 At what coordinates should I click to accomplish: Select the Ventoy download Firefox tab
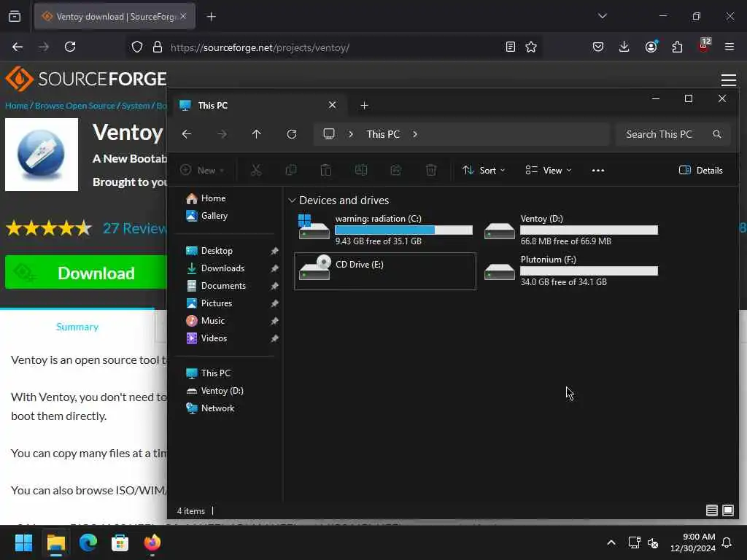coord(115,17)
